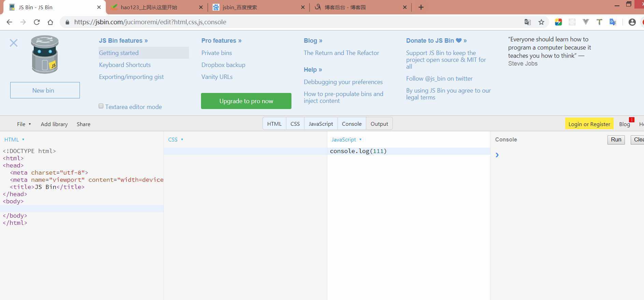644x300 pixels.
Task: Click the JS Bin robot bin logo
Action: coord(45,54)
